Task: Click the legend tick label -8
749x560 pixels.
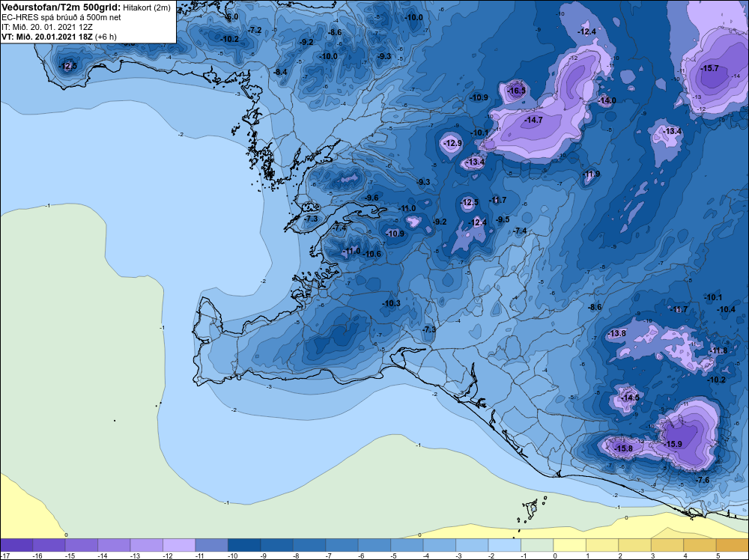Action: tap(296, 556)
